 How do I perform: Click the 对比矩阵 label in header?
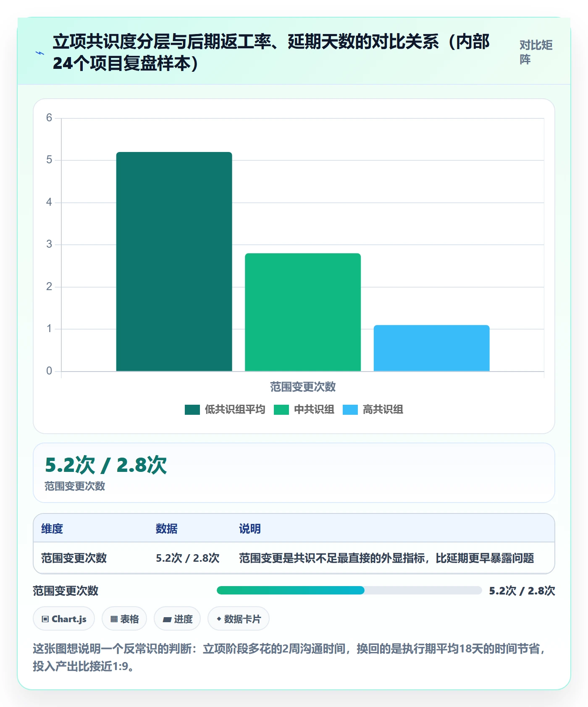(536, 52)
